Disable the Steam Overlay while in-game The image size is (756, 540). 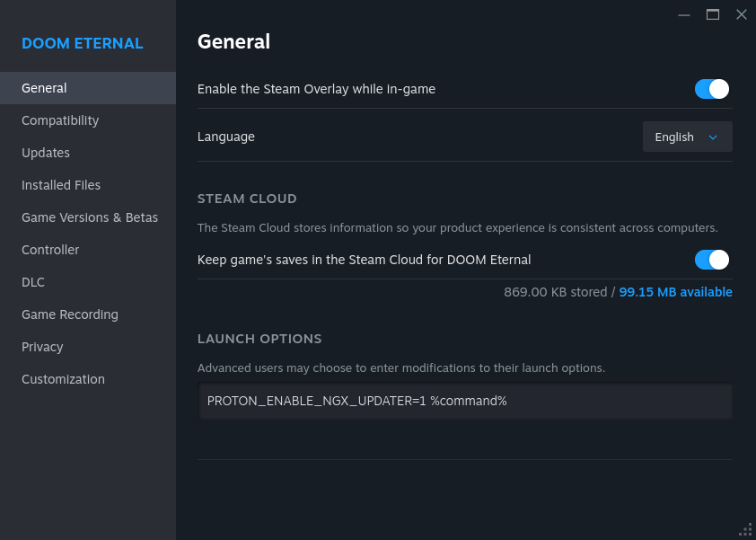click(x=711, y=89)
